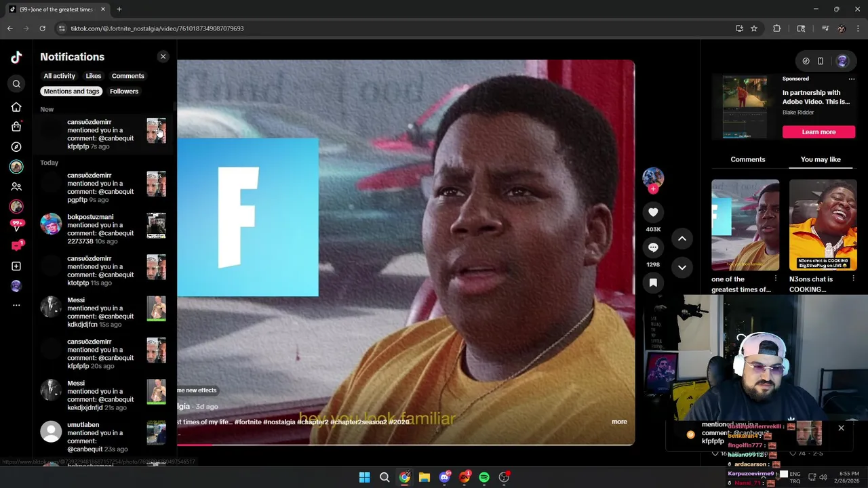Viewport: 868px width, 488px height.
Task: Open the search icon in the sidebar
Action: pyautogui.click(x=16, y=84)
